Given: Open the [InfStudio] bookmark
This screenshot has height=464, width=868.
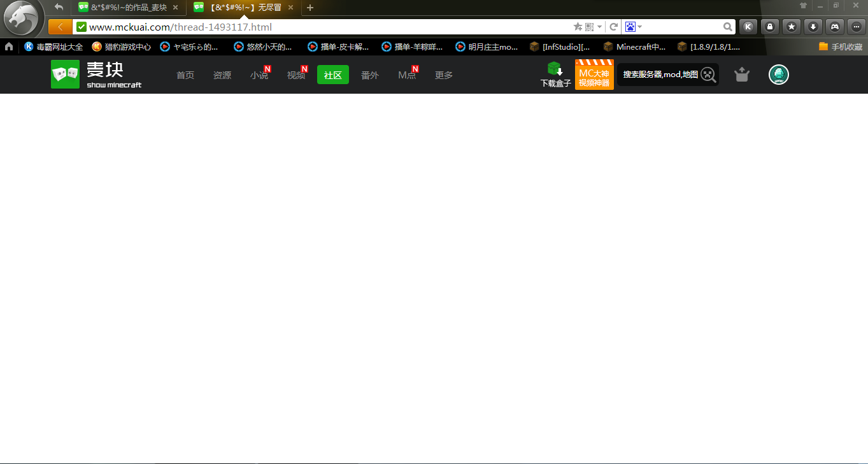Looking at the screenshot, I should pyautogui.click(x=560, y=47).
